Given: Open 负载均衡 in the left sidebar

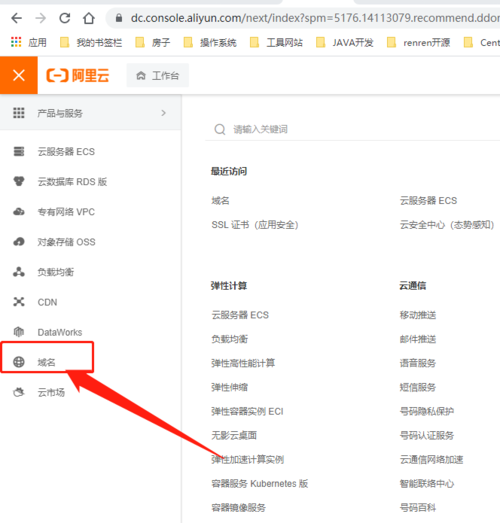Looking at the screenshot, I should pos(56,272).
